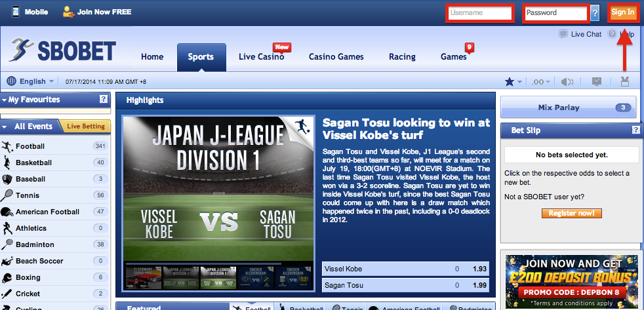
Task: Click the Register now! button
Action: click(x=571, y=214)
